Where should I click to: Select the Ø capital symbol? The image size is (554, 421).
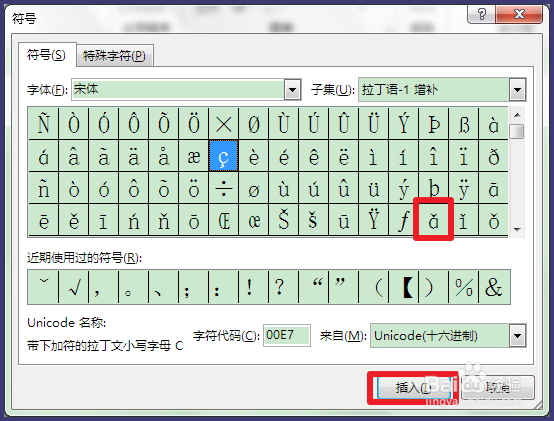254,124
